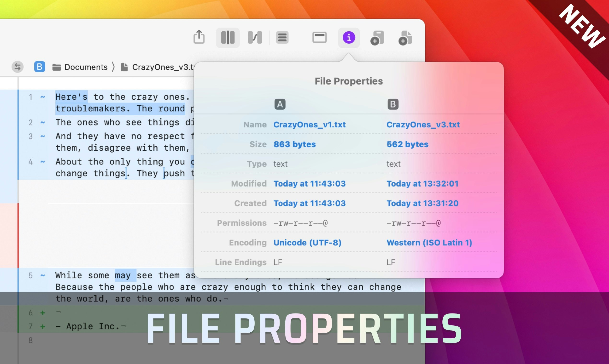Switch to the unified diff view icon

pos(255,38)
